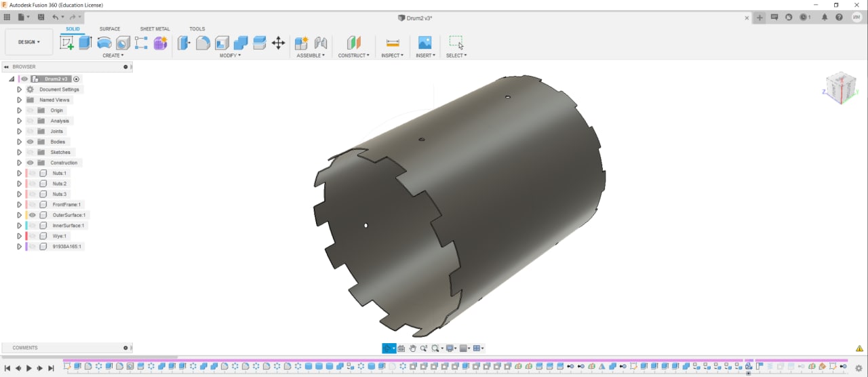Expand the 91938A165:1 component

coord(19,246)
